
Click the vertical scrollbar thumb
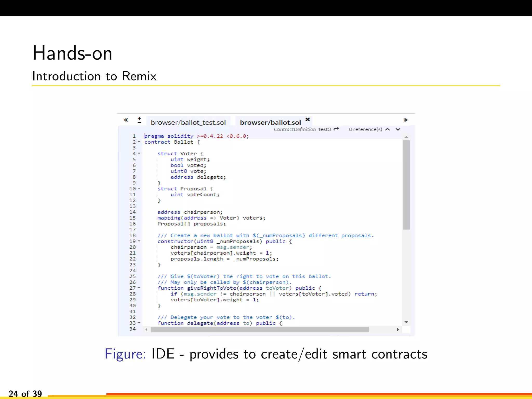[406, 185]
